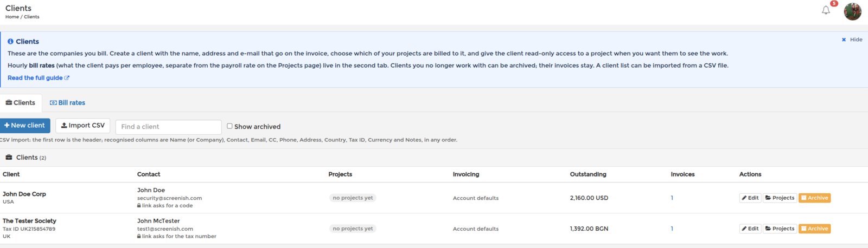
Task: Switch to the Bill rates tab
Action: point(67,103)
